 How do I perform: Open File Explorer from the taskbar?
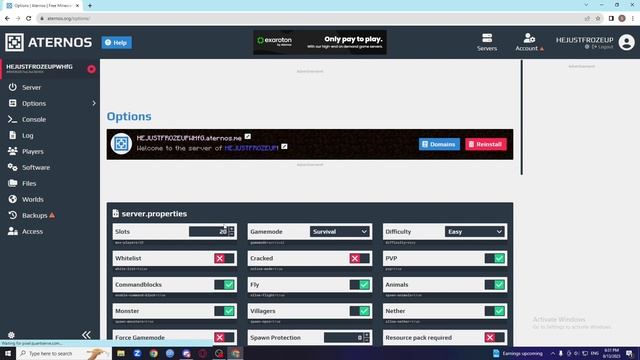121,353
